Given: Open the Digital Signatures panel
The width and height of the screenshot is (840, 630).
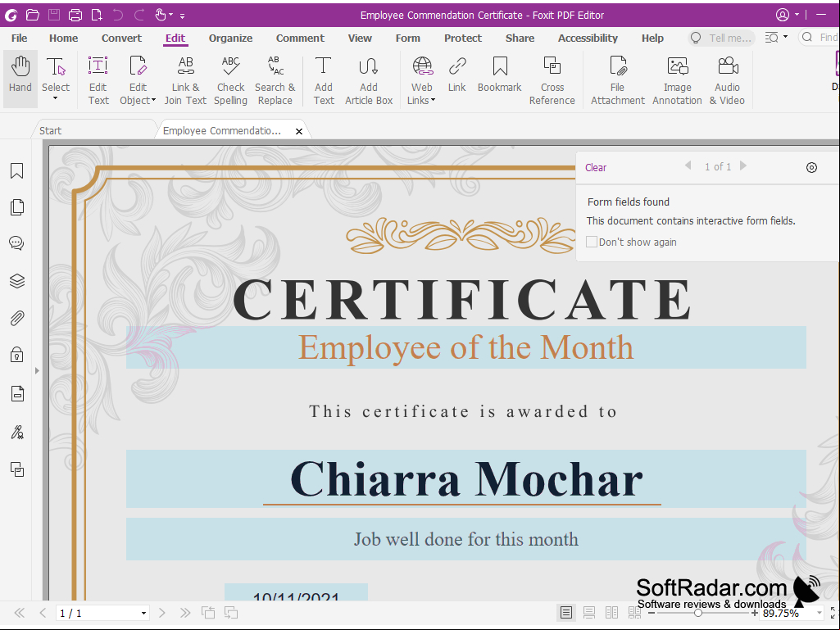Looking at the screenshot, I should [17, 432].
